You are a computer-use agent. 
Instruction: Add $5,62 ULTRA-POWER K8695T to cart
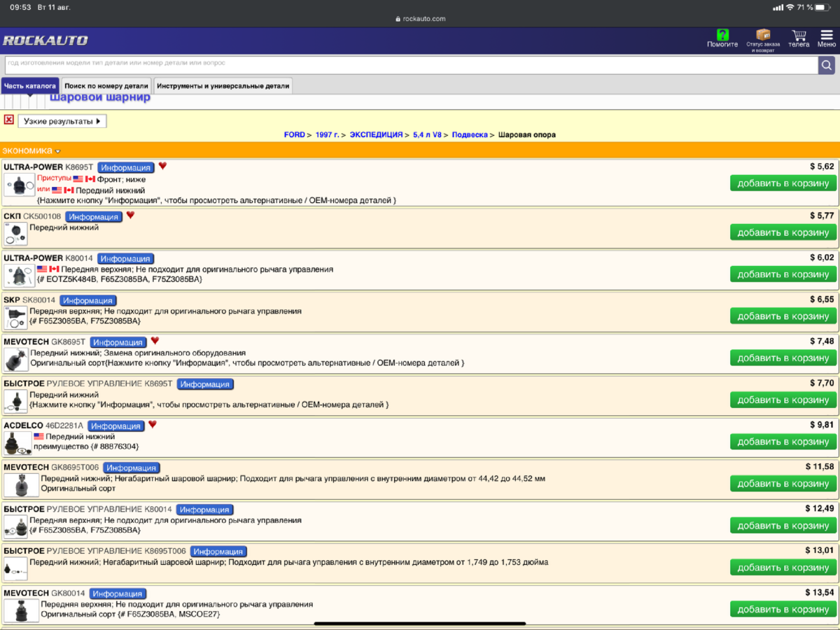[x=783, y=183]
